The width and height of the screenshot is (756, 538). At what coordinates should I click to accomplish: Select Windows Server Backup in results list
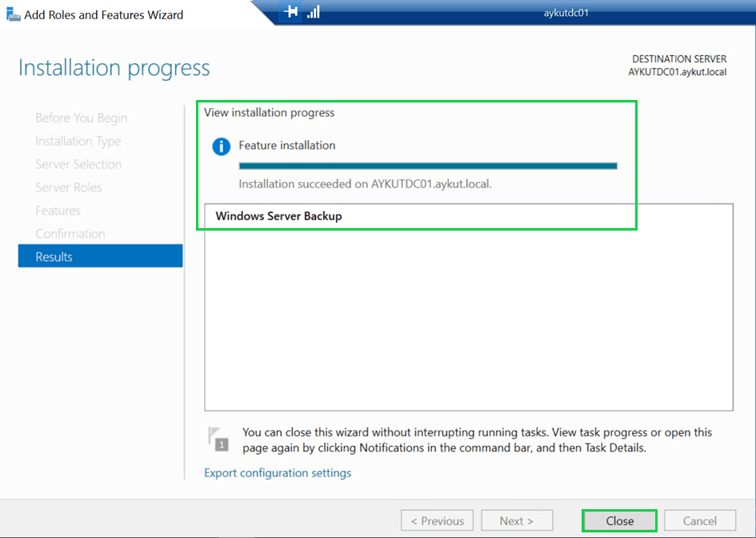[278, 216]
